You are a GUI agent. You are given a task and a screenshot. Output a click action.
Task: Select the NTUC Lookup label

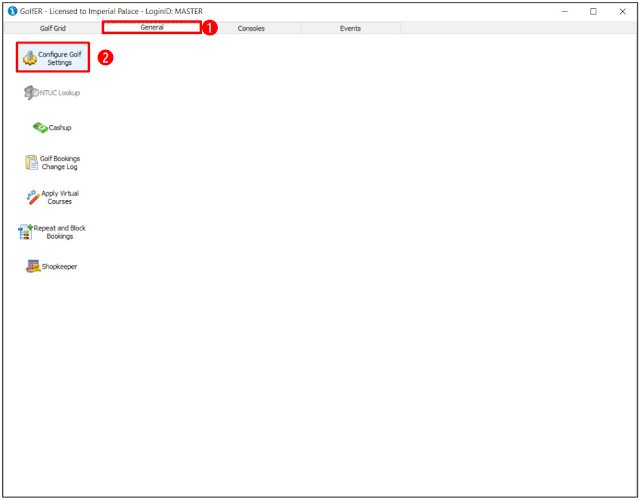60,93
